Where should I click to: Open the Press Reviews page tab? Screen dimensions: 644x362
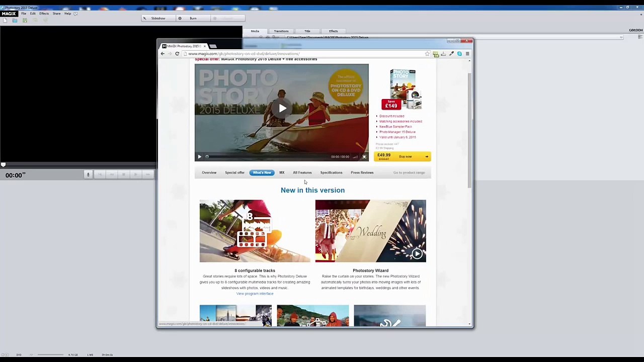click(362, 172)
